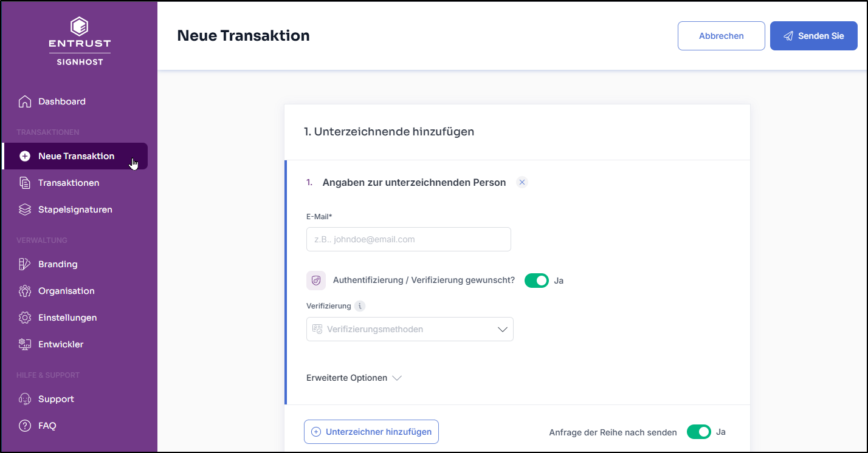Viewport: 868px width, 453px height.
Task: Open Einstellungen via the gear icon
Action: pyautogui.click(x=25, y=318)
